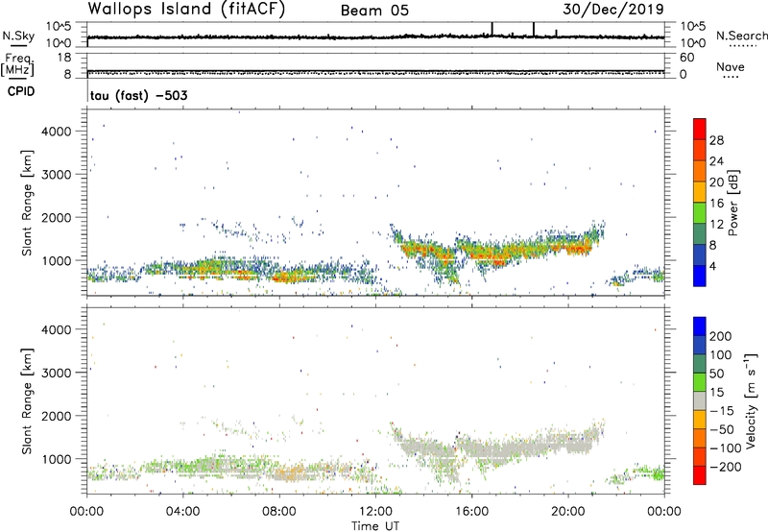Click the velocity colorbar value '-15'
768x532 pixels.
[x=722, y=410]
